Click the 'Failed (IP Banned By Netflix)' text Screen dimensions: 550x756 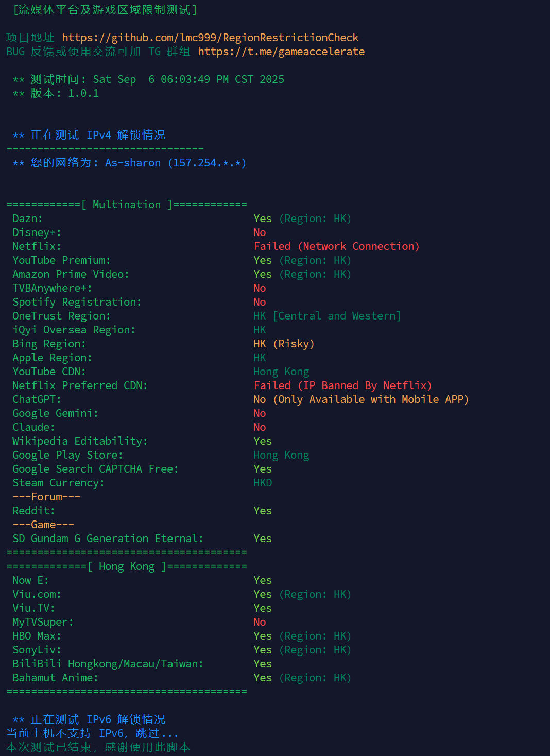[x=343, y=385]
